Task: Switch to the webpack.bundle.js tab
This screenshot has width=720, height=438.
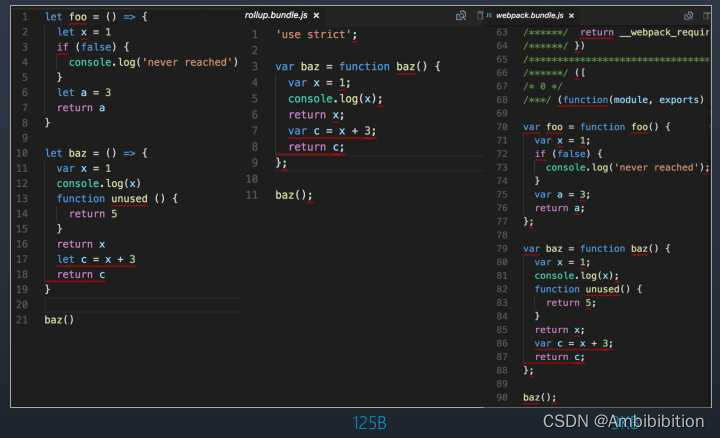Action: click(x=529, y=16)
